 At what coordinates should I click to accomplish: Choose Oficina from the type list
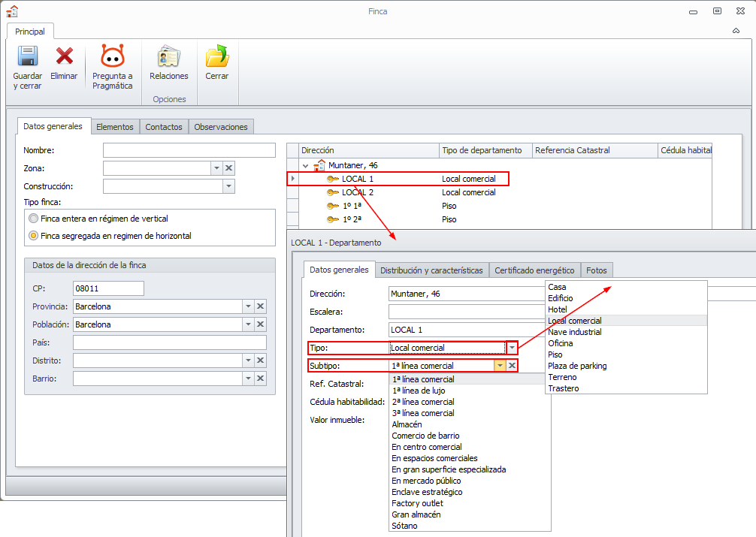coord(561,343)
